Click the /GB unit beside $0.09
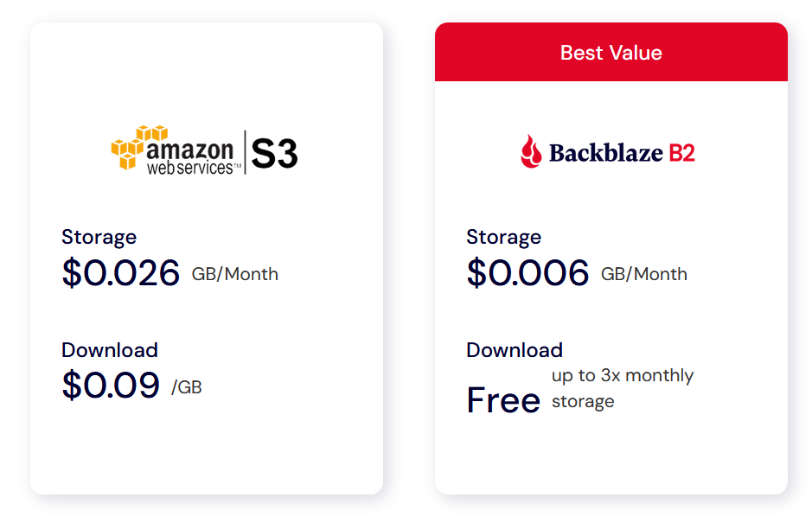 click(187, 387)
